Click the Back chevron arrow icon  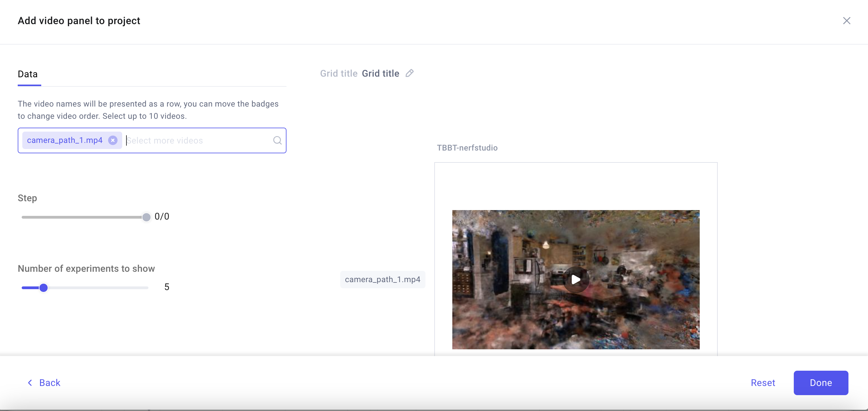[30, 383]
